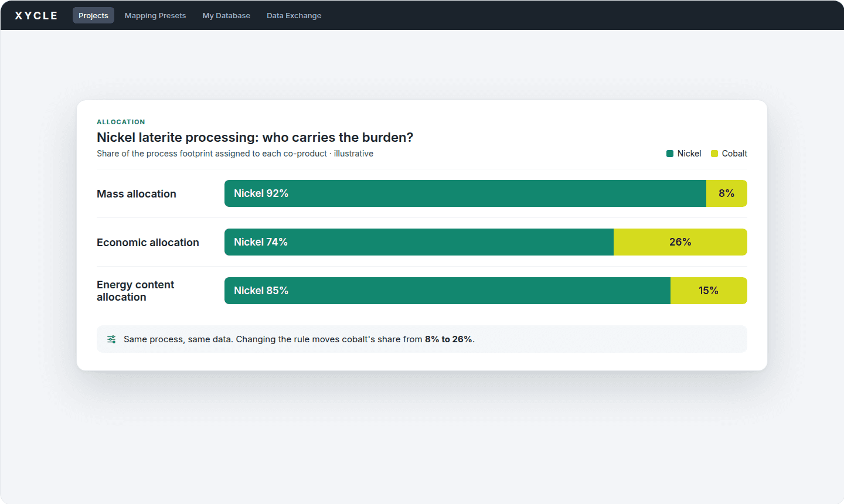Open the Projects tab
844x504 pixels.
click(x=93, y=15)
